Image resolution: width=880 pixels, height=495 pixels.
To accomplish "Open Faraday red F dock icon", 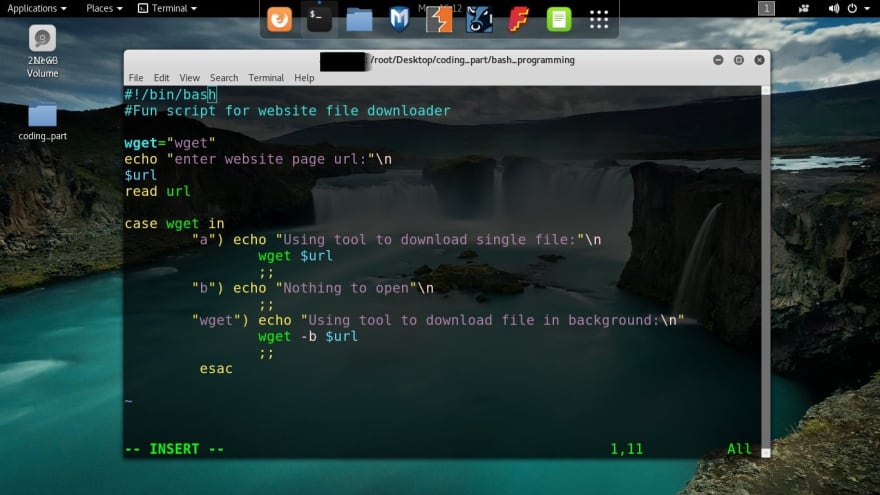I will (x=519, y=20).
